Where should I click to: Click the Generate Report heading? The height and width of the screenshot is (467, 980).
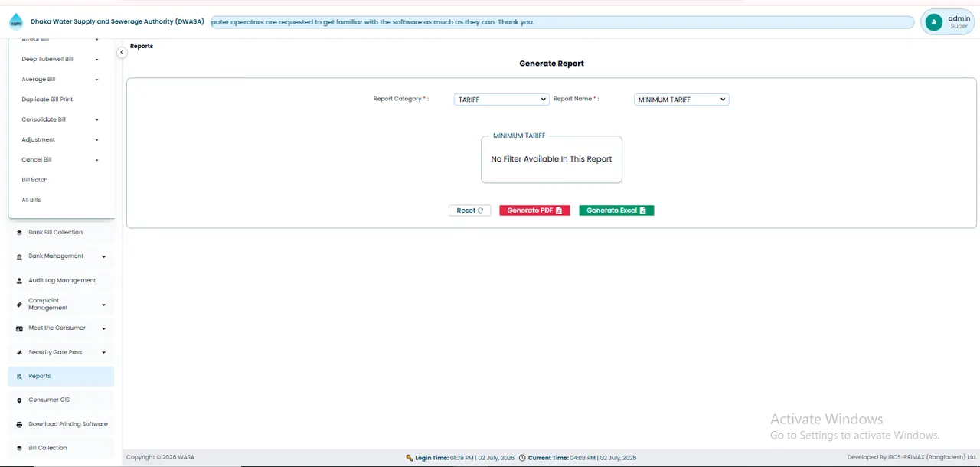[x=551, y=64]
